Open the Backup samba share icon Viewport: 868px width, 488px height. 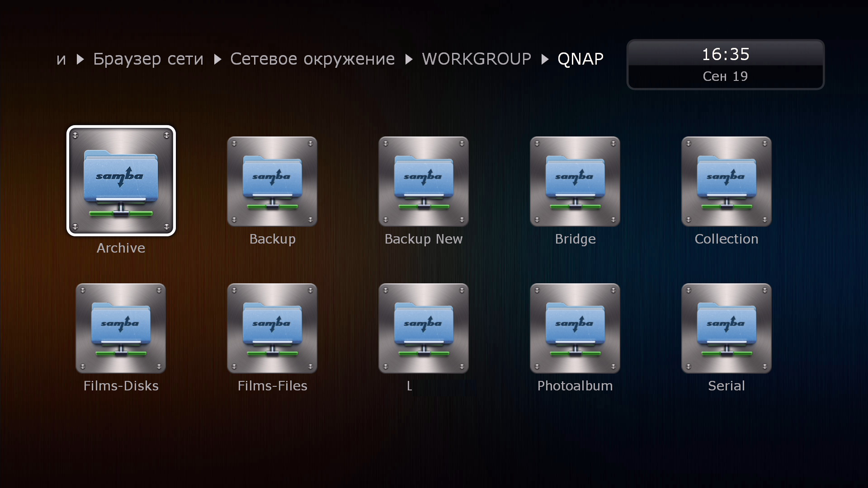point(272,181)
